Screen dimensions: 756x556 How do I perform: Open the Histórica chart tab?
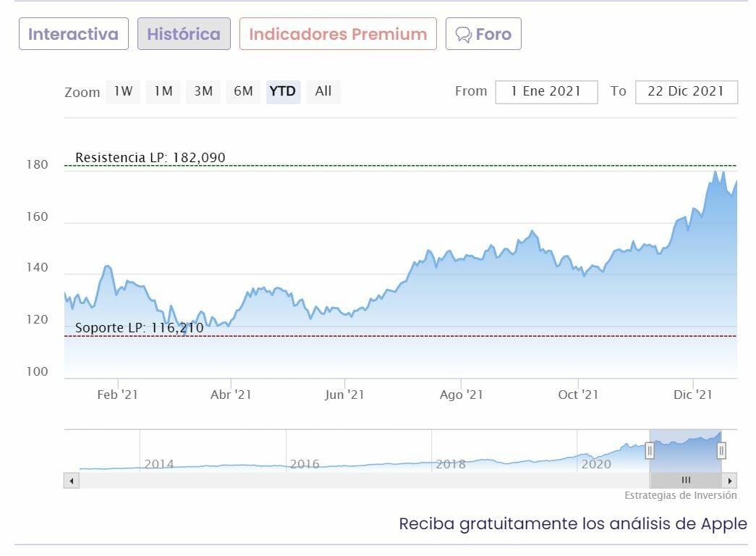184,34
